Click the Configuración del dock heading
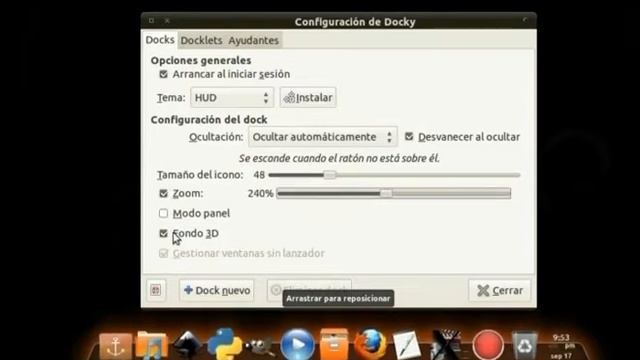The width and height of the screenshot is (640, 360). pyautogui.click(x=209, y=120)
